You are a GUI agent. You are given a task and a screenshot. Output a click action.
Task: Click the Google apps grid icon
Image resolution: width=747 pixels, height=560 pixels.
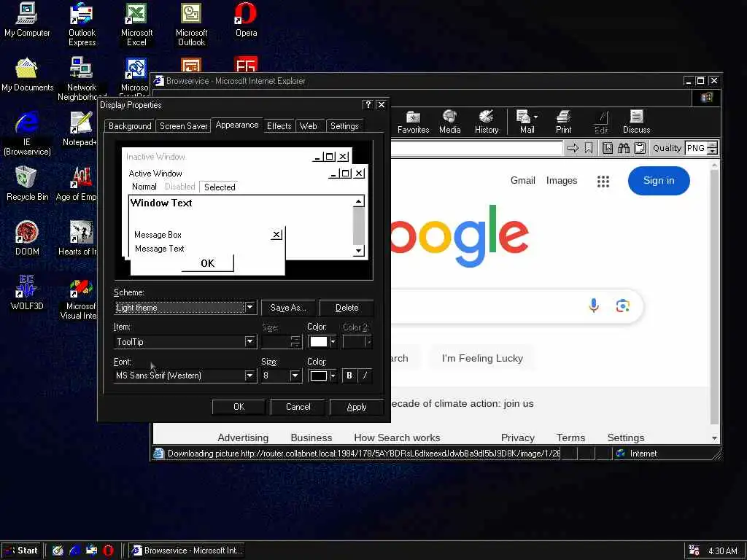point(603,181)
